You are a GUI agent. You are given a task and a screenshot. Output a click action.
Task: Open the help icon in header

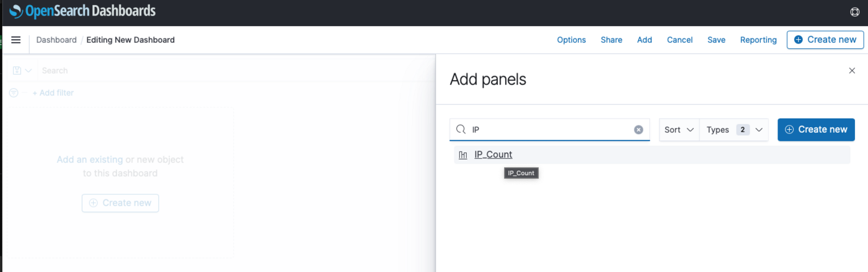click(x=854, y=12)
